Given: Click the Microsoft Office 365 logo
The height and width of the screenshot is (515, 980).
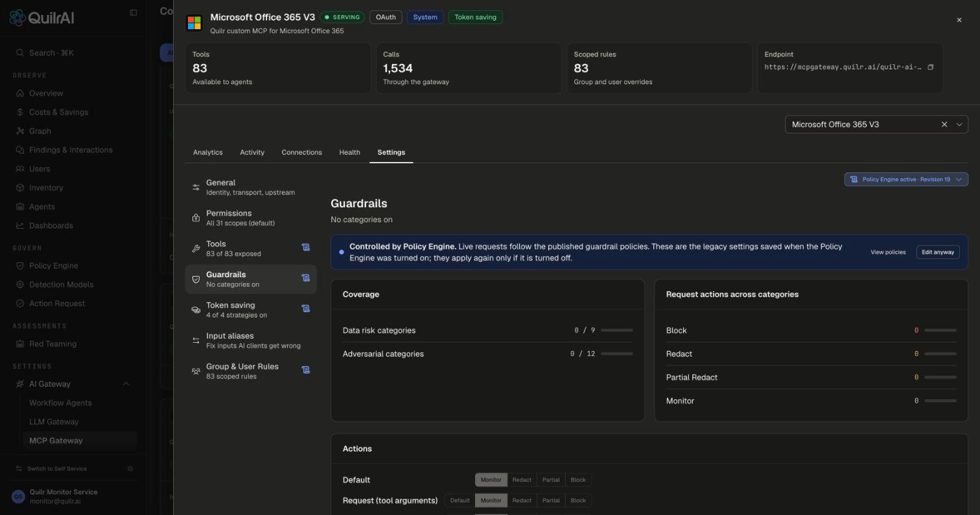Looking at the screenshot, I should coord(194,23).
